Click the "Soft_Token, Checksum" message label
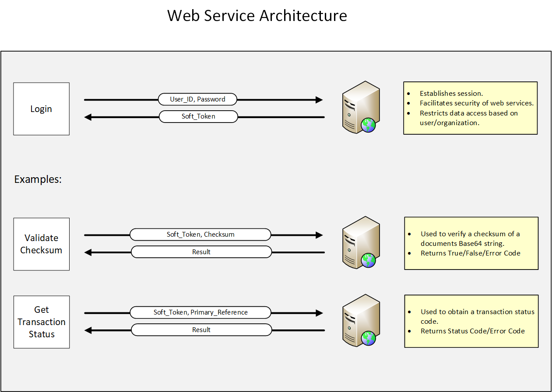552x392 pixels. [200, 234]
